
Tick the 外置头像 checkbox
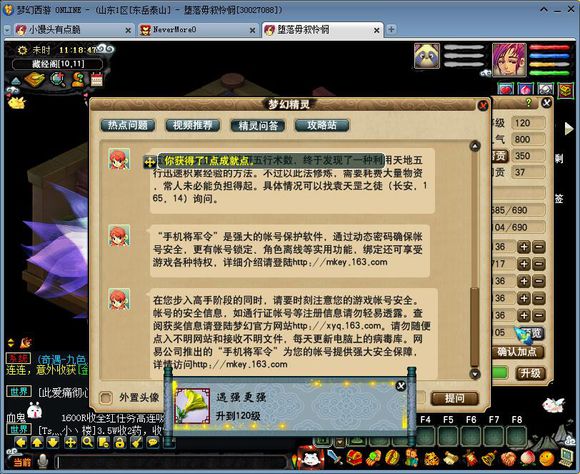coord(106,398)
